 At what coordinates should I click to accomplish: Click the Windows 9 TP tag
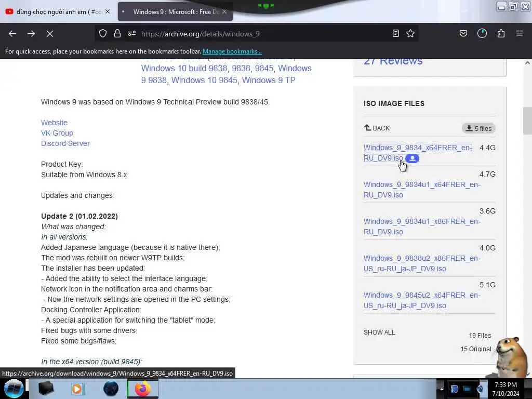tap(269, 81)
